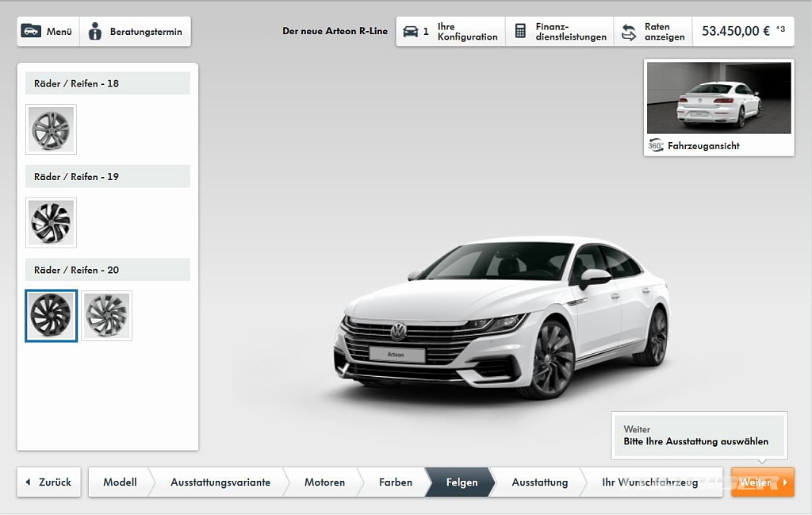
Task: Select the Felgen step
Action: pyautogui.click(x=461, y=482)
